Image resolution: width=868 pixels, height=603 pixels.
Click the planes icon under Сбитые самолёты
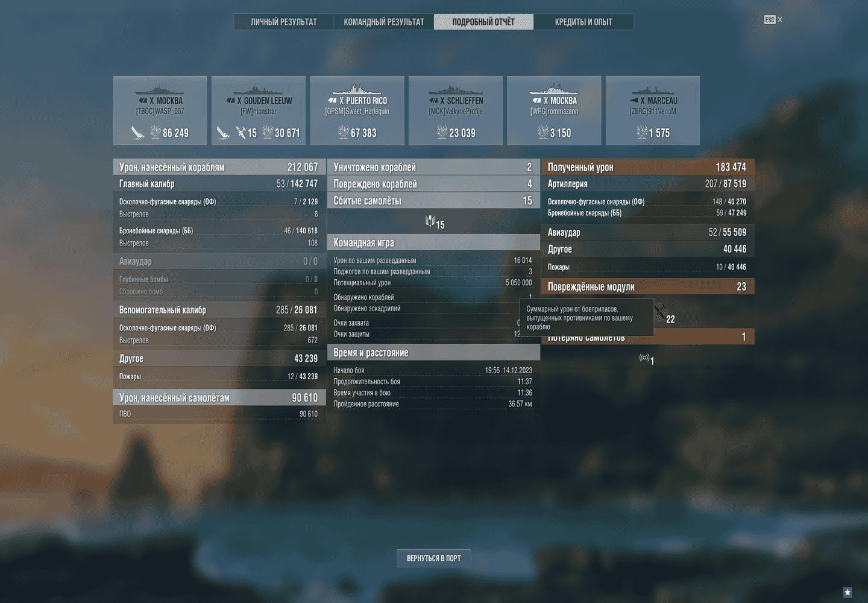[x=430, y=222]
